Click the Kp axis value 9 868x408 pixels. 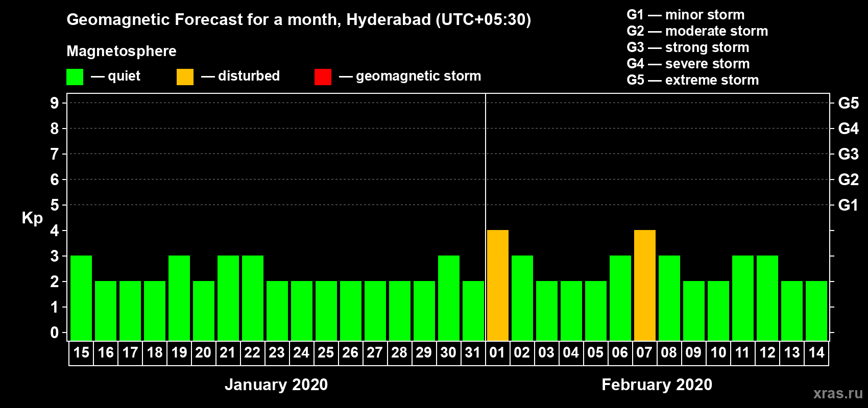(55, 103)
